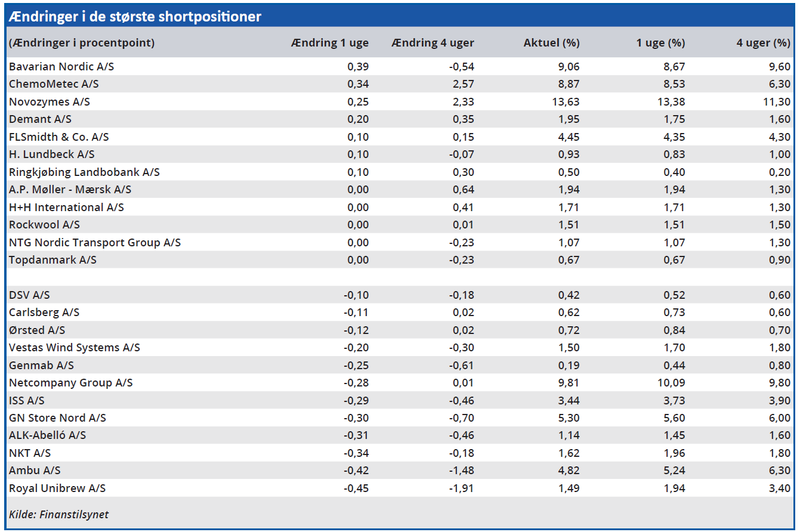This screenshot has width=800, height=532.
Task: Select the A.P. Møller - Mærsk A/S row
Action: (x=70, y=190)
